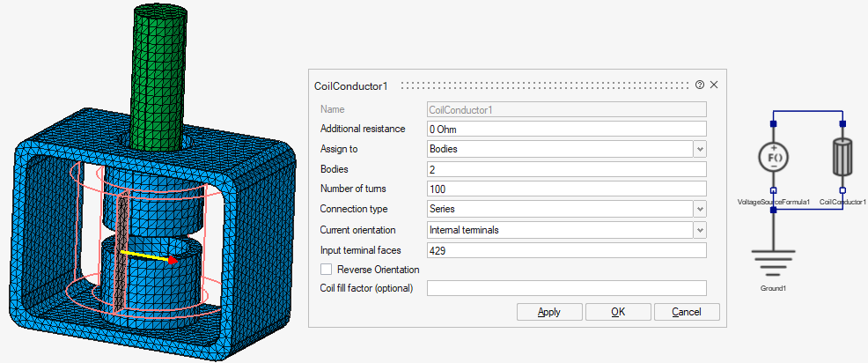Open dialog help question mark icon
Viewport: 868px width, 363px height.
(x=700, y=85)
